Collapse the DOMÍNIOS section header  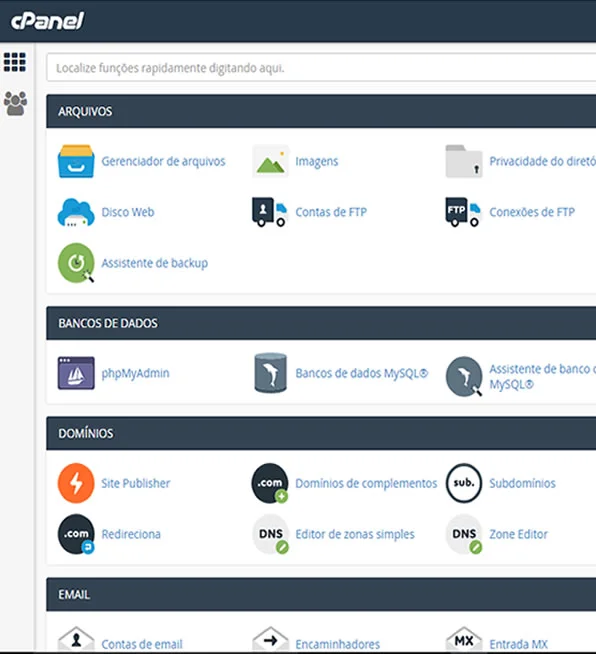(321, 433)
